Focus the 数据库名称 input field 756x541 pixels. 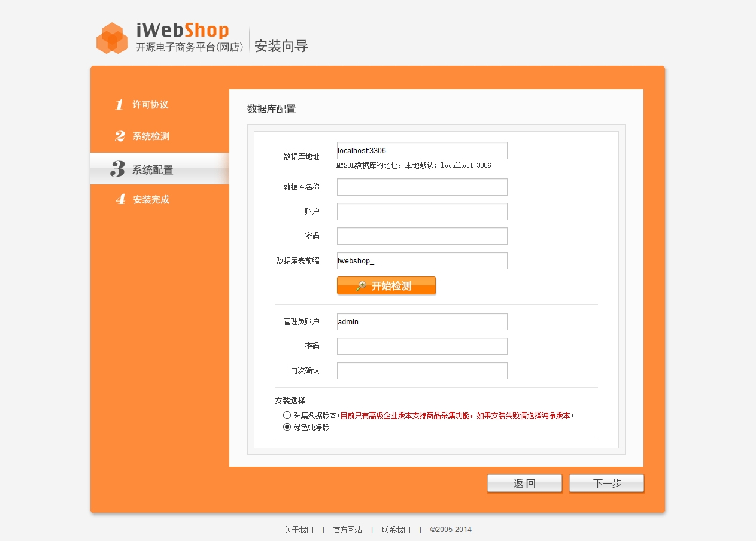(x=422, y=187)
